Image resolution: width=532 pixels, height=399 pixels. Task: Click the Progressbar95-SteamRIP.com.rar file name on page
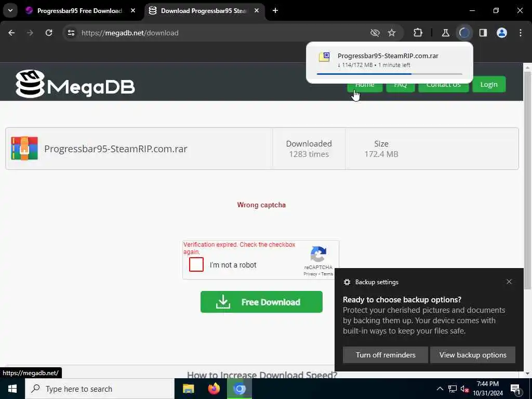[116, 149]
